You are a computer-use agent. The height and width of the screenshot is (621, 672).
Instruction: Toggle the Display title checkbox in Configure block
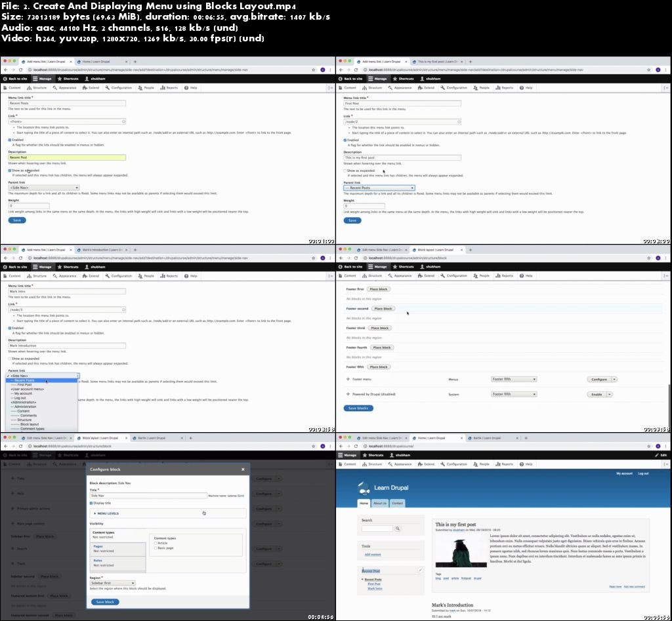click(91, 503)
